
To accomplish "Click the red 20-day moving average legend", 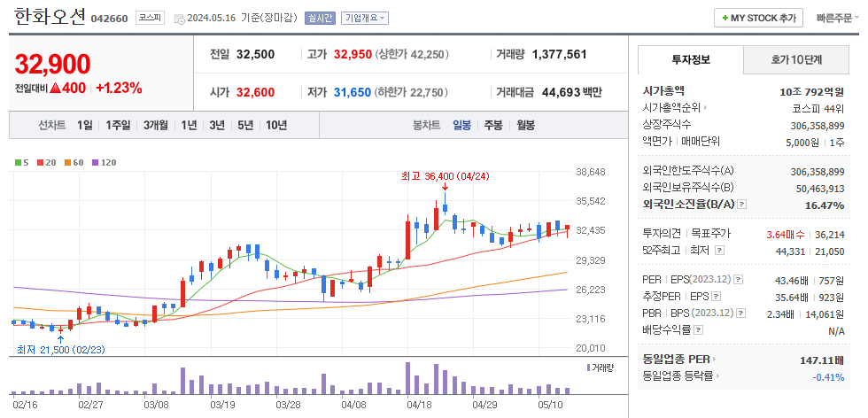I will point(45,163).
